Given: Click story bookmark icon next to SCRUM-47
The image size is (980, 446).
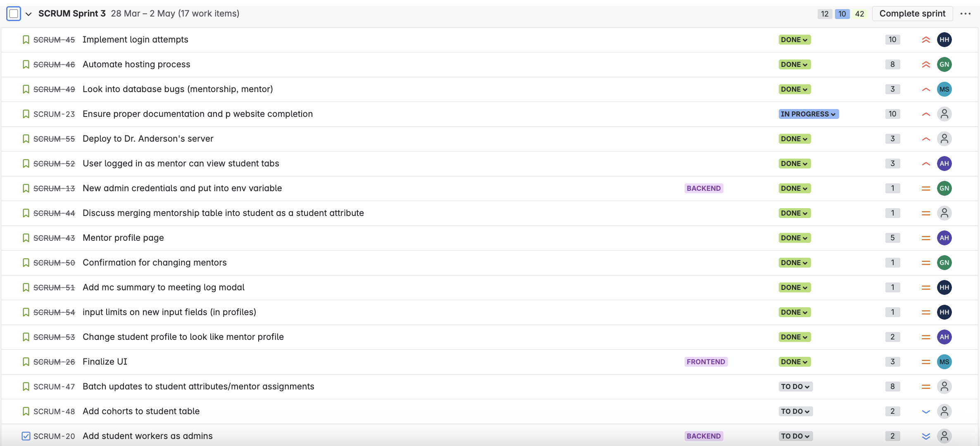Looking at the screenshot, I should [26, 387].
